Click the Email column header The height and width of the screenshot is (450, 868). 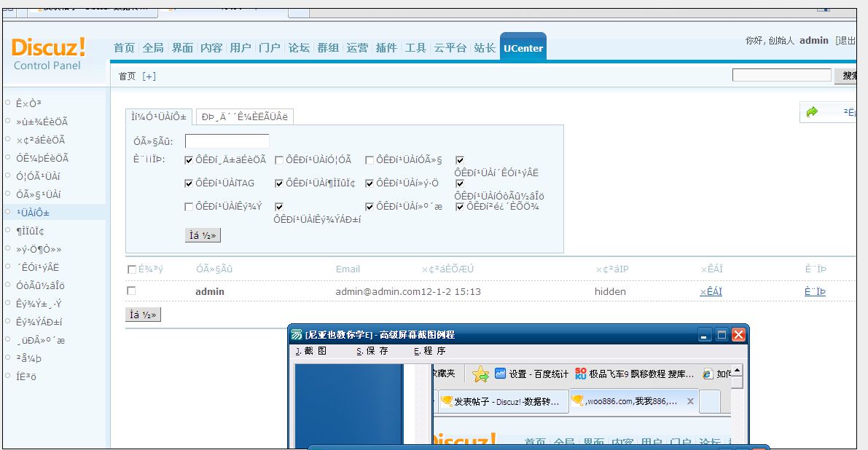click(348, 269)
